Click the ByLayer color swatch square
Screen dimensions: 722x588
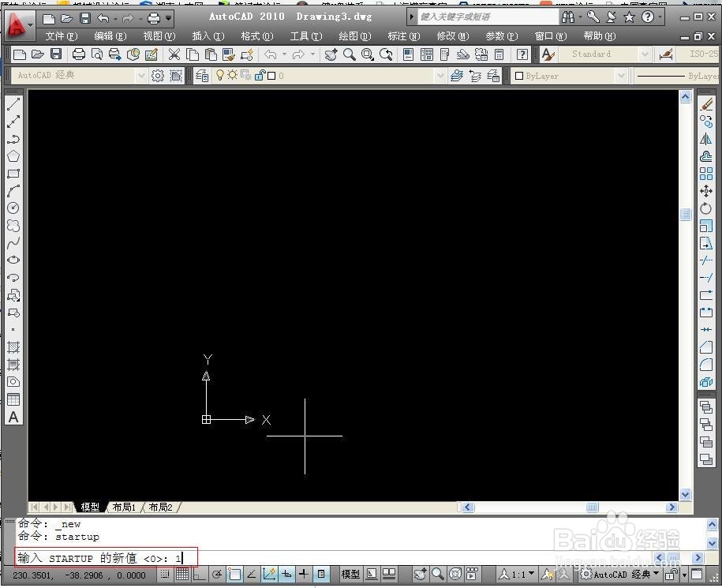pos(519,76)
